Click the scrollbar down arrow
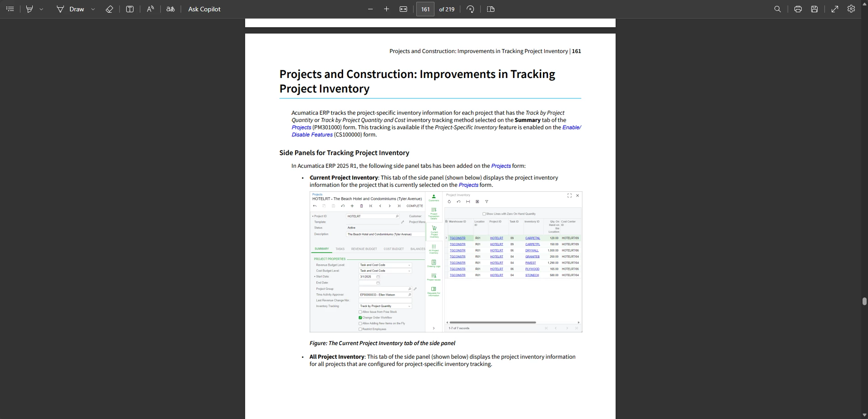This screenshot has height=419, width=868. (864, 415)
